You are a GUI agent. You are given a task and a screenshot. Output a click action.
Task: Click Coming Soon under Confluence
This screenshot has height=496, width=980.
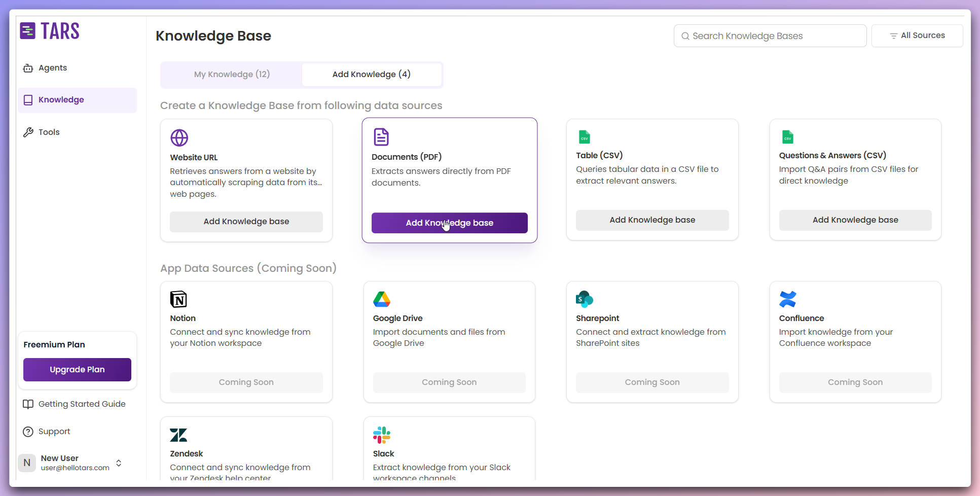pos(855,382)
